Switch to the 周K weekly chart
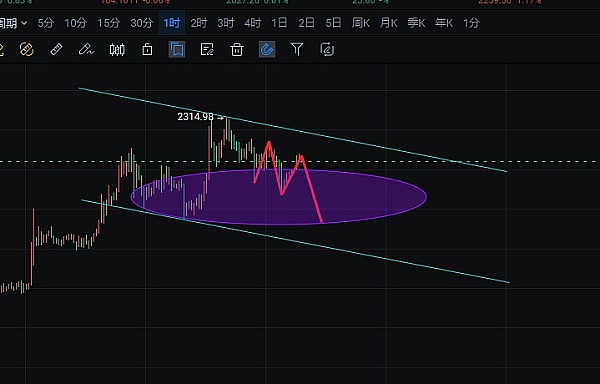The width and height of the screenshot is (600, 384). (361, 23)
